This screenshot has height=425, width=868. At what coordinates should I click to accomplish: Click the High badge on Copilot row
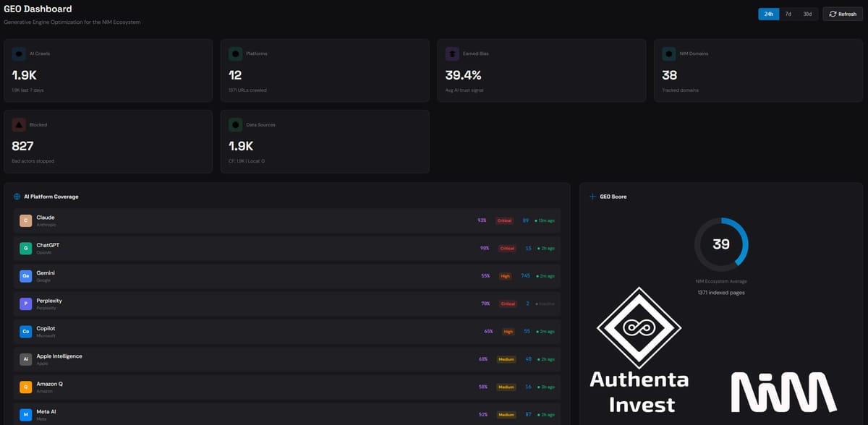pyautogui.click(x=508, y=332)
